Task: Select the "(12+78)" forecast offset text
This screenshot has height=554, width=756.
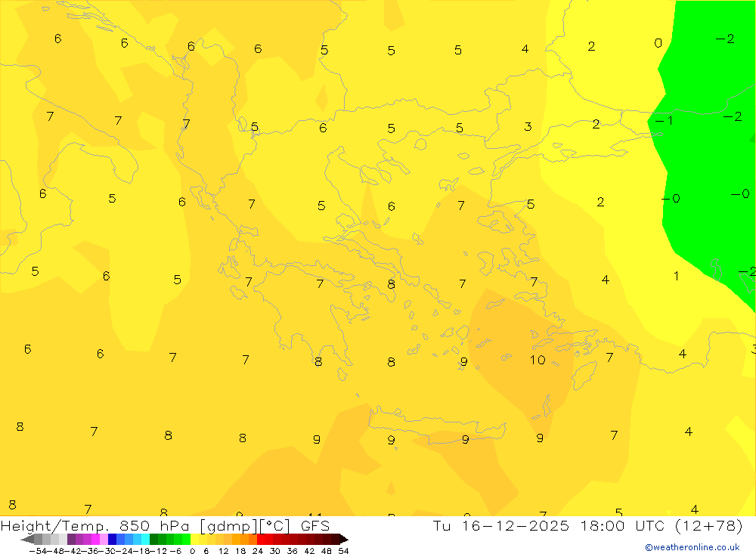Action: coord(709,526)
